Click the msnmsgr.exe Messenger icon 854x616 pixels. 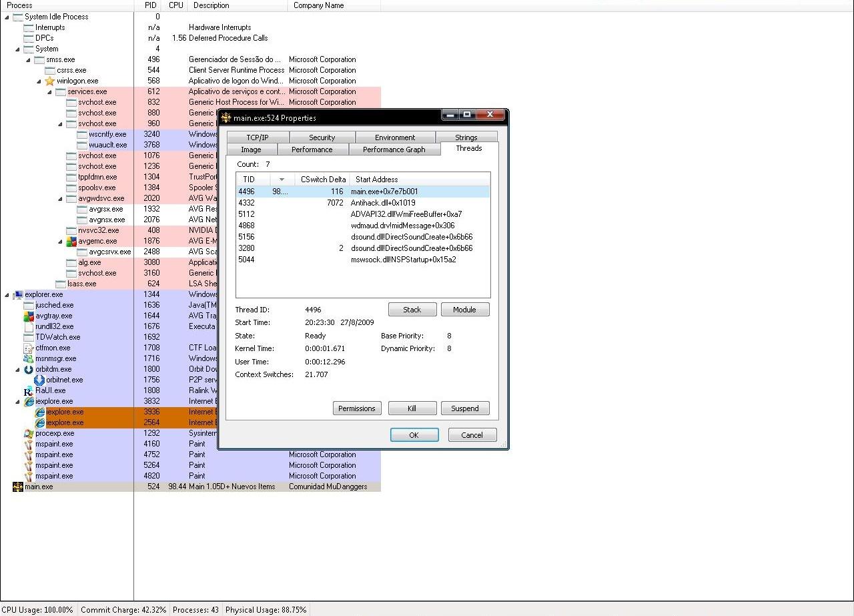pos(29,358)
